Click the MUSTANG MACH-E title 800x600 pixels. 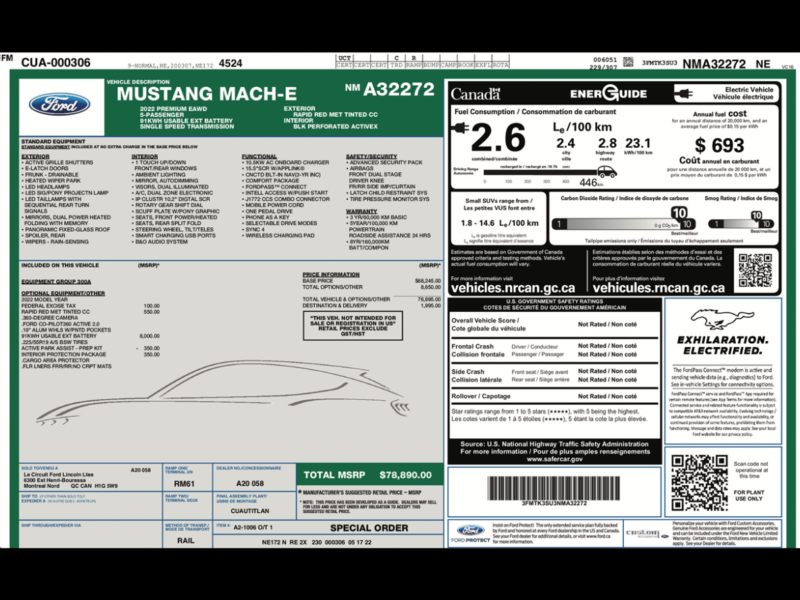tap(207, 94)
